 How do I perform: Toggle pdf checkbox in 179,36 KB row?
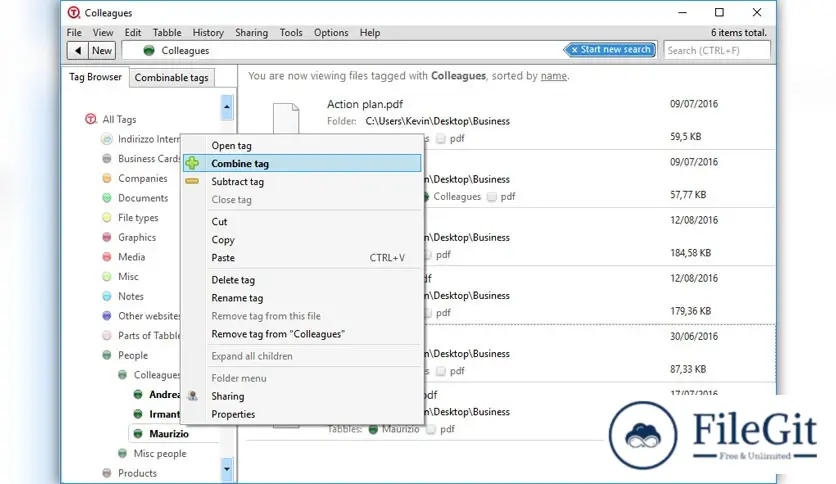tap(428, 313)
